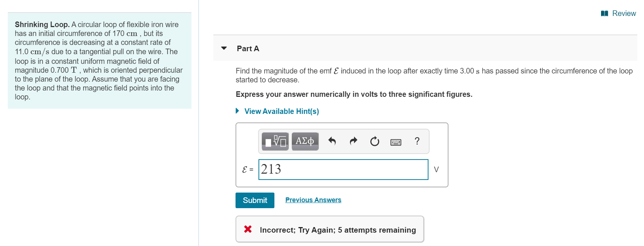Open the Greek symbols ΑΣφ palette

click(304, 141)
